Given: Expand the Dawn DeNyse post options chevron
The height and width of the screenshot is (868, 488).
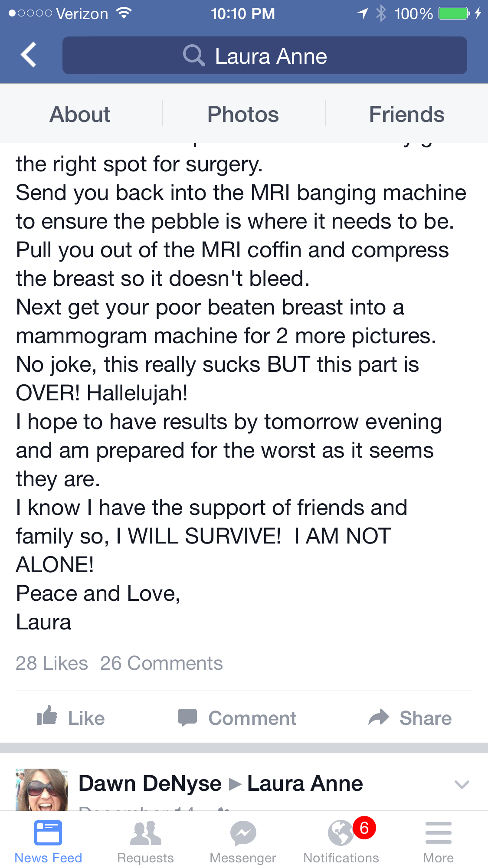Looking at the screenshot, I should coord(462,784).
